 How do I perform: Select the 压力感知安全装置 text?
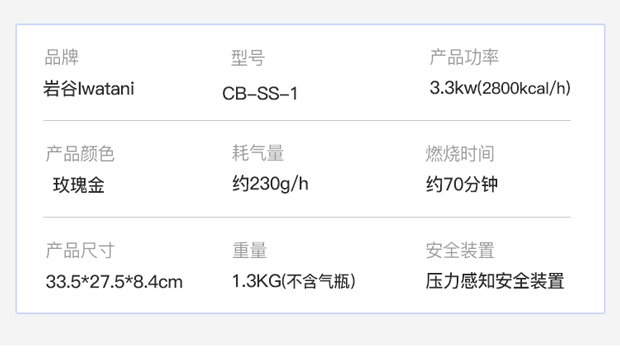(495, 281)
